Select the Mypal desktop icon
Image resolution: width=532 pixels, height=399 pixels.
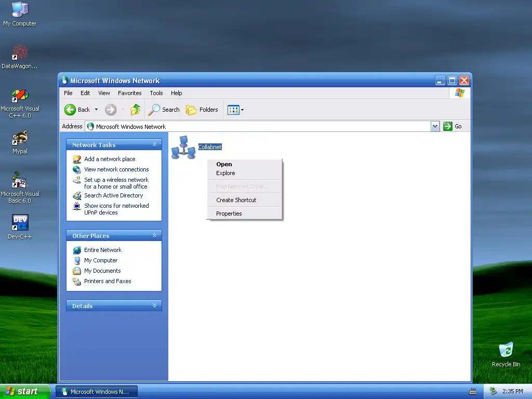pyautogui.click(x=20, y=142)
